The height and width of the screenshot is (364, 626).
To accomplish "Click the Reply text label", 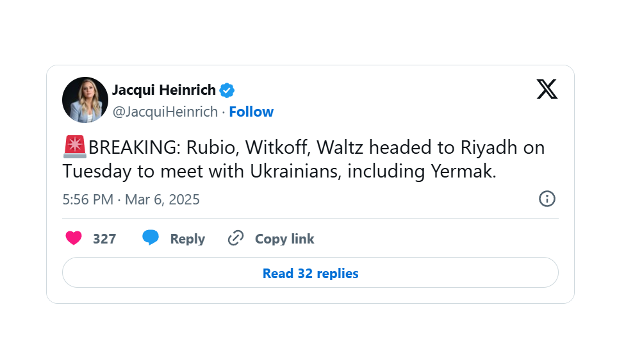I will point(187,239).
